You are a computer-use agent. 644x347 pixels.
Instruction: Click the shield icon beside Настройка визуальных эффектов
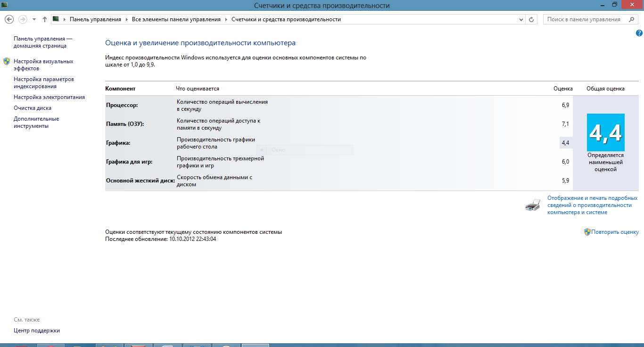7,61
